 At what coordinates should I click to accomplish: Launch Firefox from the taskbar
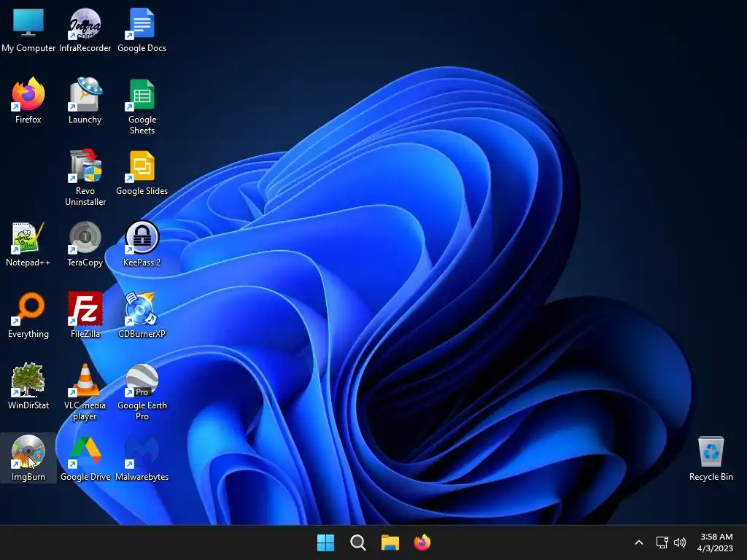click(x=422, y=542)
